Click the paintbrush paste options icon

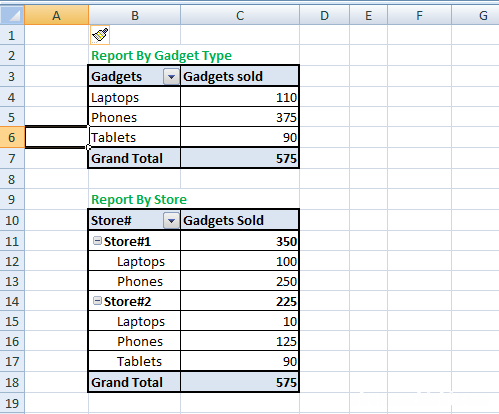point(100,35)
